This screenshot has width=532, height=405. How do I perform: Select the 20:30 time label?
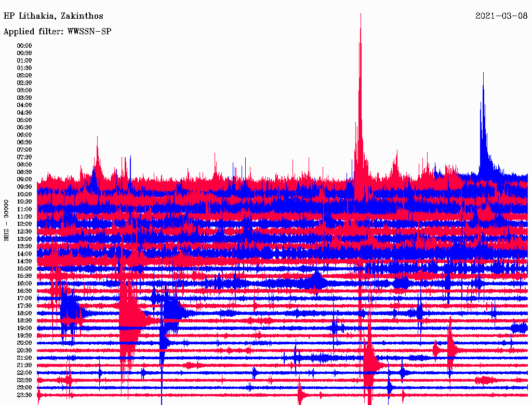24,350
